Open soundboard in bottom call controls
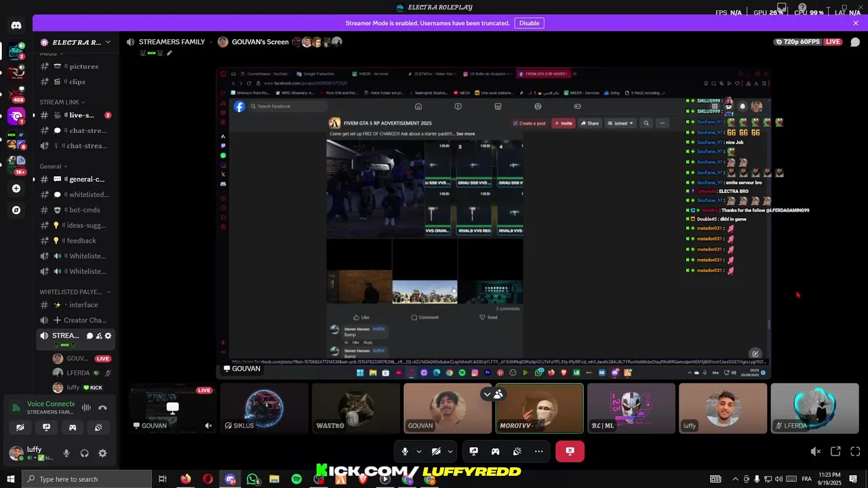Screen dimensions: 868x488 (517, 451)
